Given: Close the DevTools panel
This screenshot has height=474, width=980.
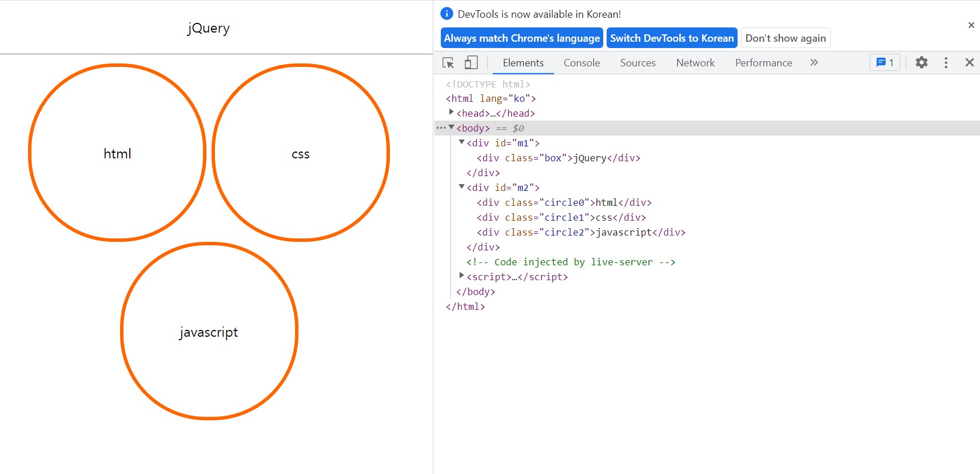Looking at the screenshot, I should point(970,62).
